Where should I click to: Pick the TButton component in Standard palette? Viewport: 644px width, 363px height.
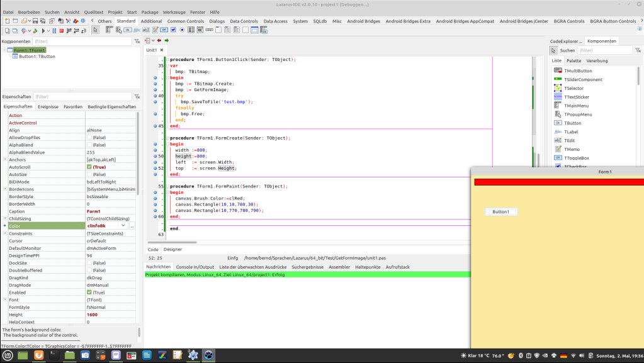[x=128, y=30]
